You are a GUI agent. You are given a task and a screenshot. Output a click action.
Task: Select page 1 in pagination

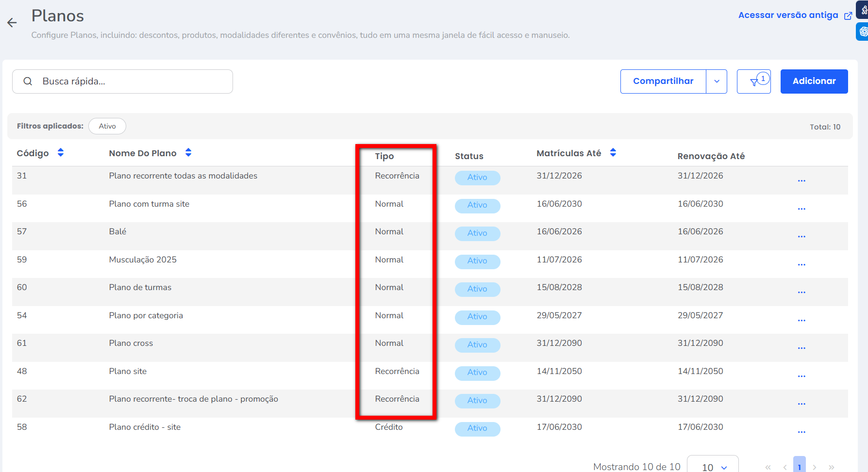point(799,467)
